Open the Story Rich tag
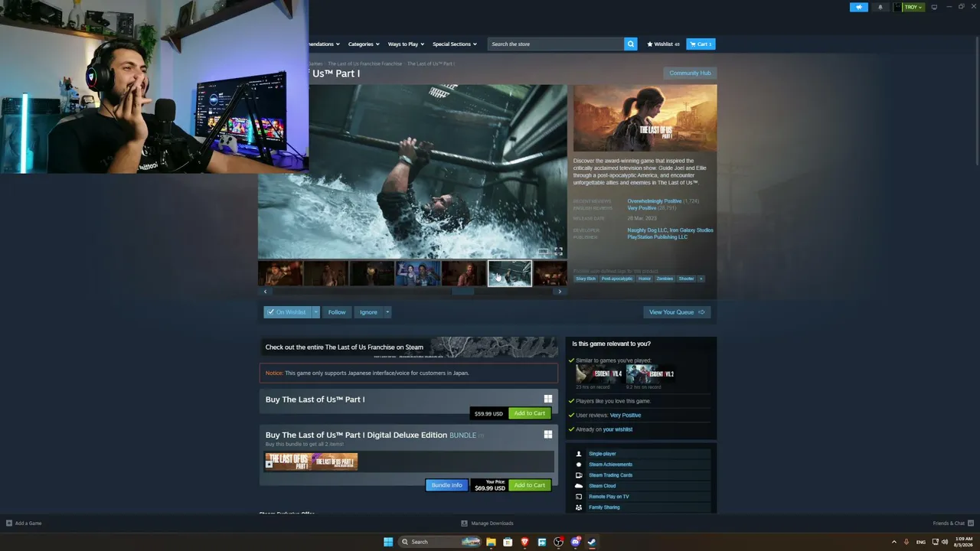Screen dimensions: 980x551 [x=586, y=279]
